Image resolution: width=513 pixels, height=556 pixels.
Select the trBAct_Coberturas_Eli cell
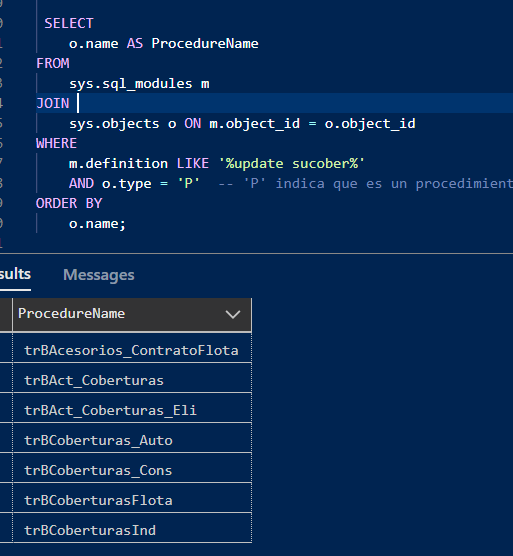[132, 408]
